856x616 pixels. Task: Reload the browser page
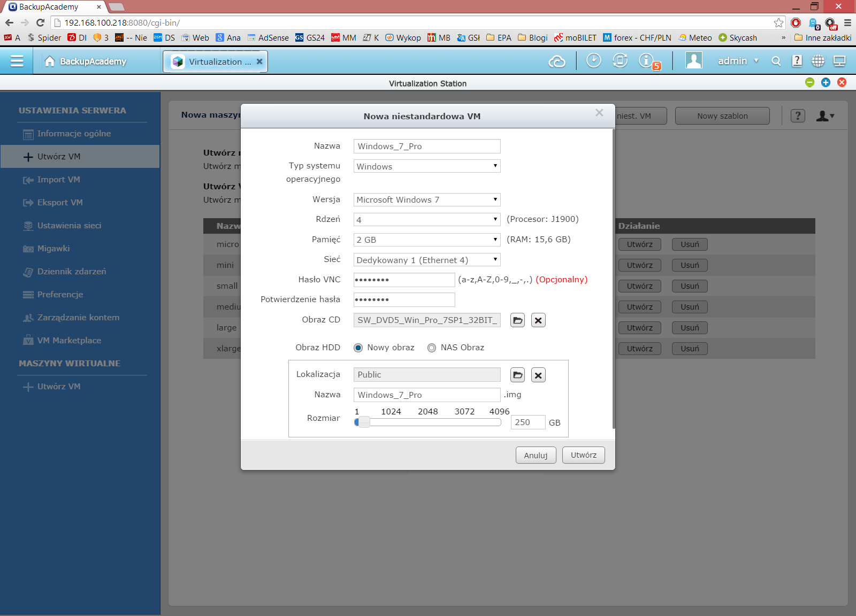point(40,22)
